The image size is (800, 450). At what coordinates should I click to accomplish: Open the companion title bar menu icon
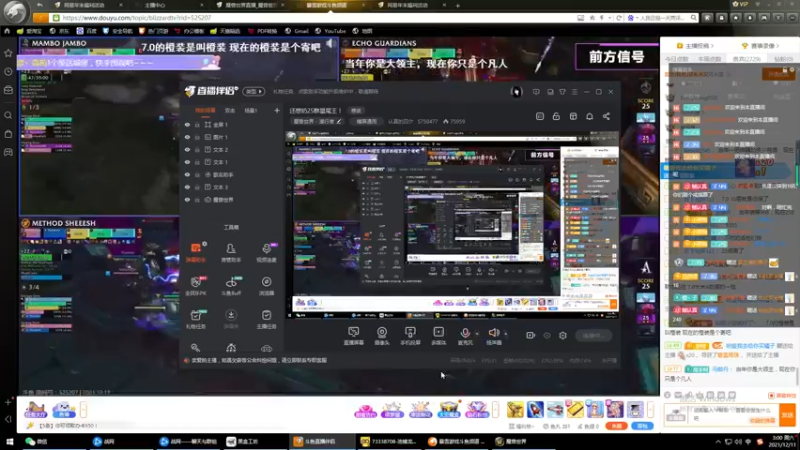[x=574, y=92]
